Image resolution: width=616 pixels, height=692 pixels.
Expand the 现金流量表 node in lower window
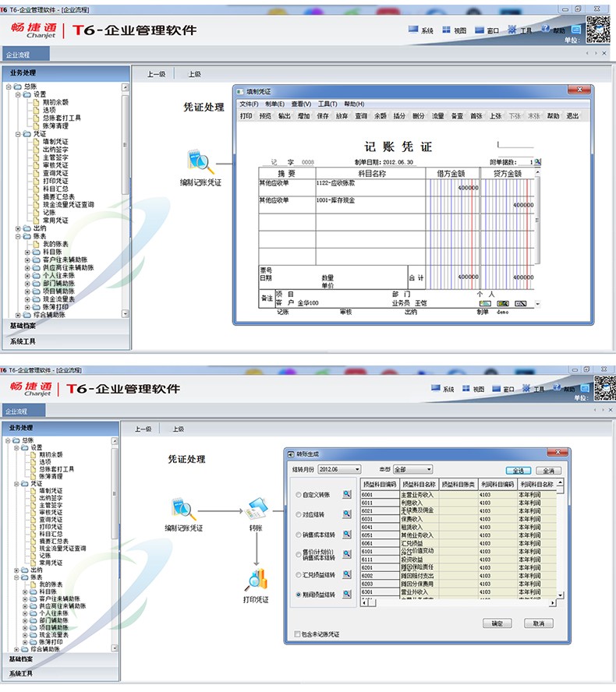25,634
